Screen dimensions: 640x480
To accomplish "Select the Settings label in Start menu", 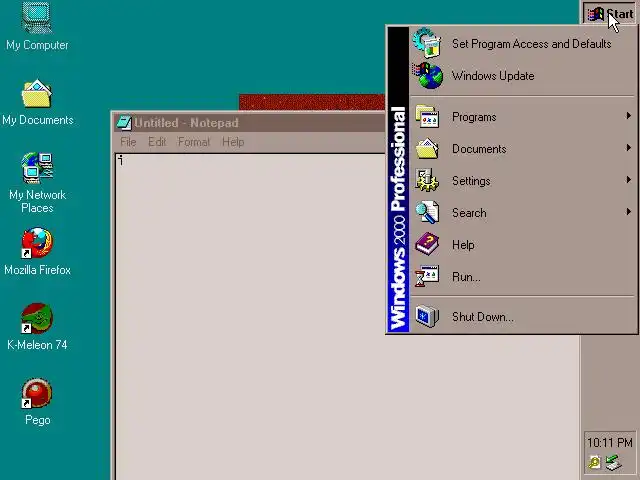I will click(x=471, y=181).
